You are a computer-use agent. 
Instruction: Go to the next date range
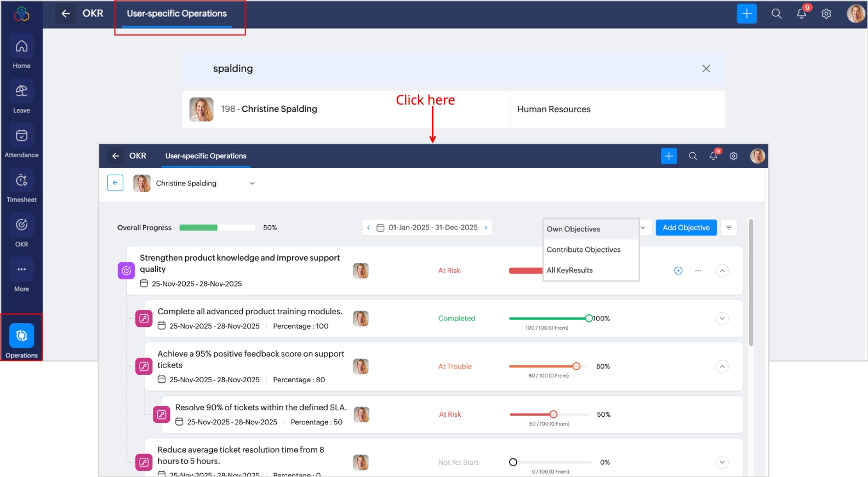[x=486, y=228]
